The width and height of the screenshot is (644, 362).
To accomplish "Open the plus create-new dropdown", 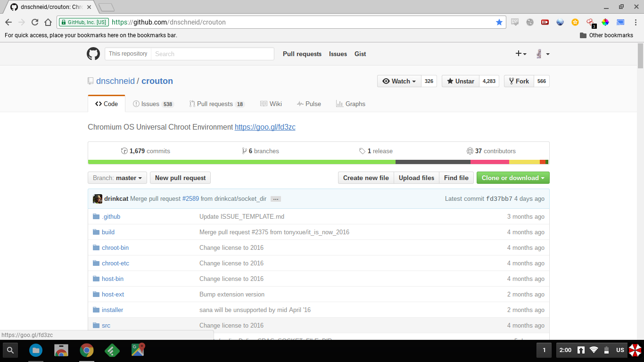I will tap(521, 54).
